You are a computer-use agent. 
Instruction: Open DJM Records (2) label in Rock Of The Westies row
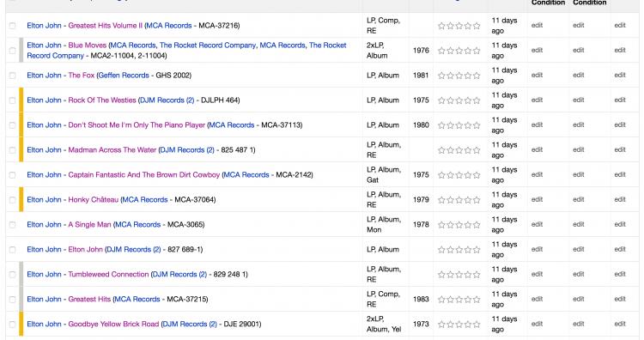click(167, 100)
